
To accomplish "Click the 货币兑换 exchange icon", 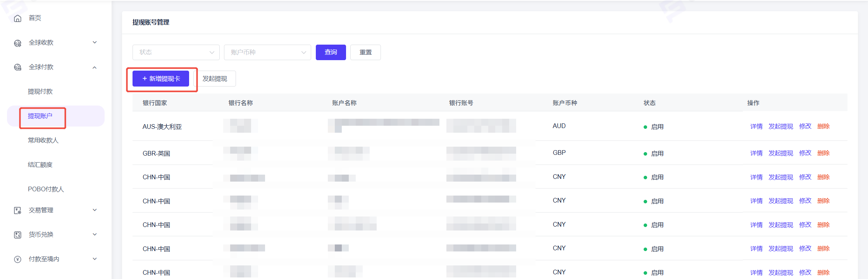I will [x=17, y=235].
